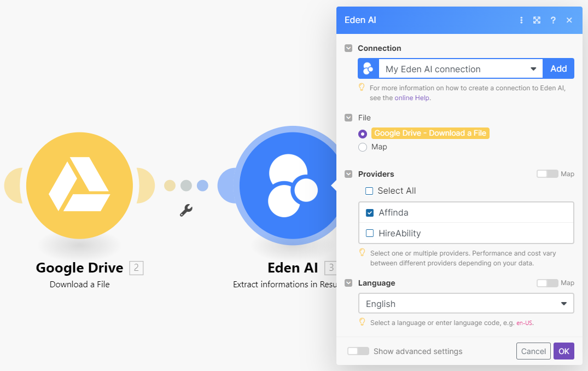Image resolution: width=588 pixels, height=371 pixels.
Task: Open the Eden AI module circle
Action: (288, 185)
